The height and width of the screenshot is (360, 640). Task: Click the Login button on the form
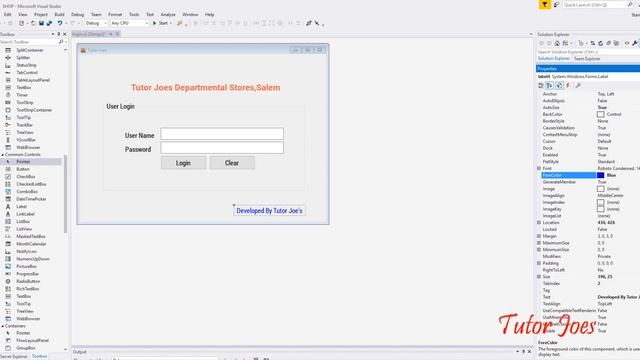(x=183, y=163)
